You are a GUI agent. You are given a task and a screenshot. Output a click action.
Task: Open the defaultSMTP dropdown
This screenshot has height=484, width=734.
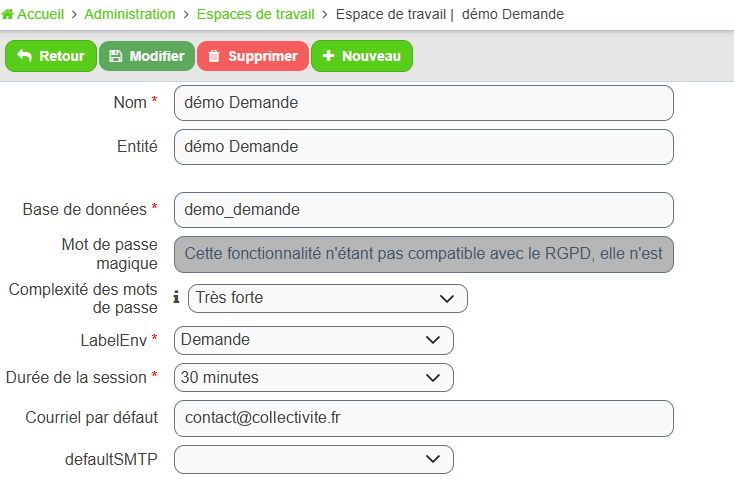(314, 460)
